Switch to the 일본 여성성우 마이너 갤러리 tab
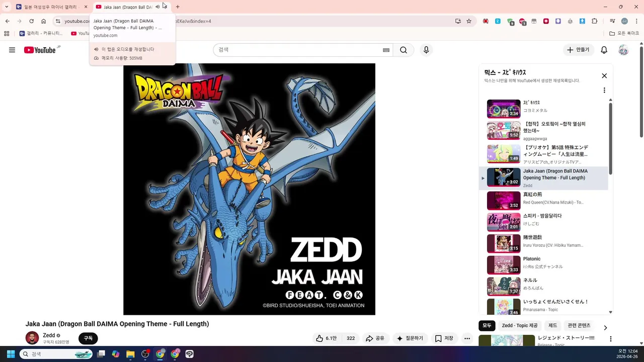This screenshot has width=644, height=362. (52, 7)
